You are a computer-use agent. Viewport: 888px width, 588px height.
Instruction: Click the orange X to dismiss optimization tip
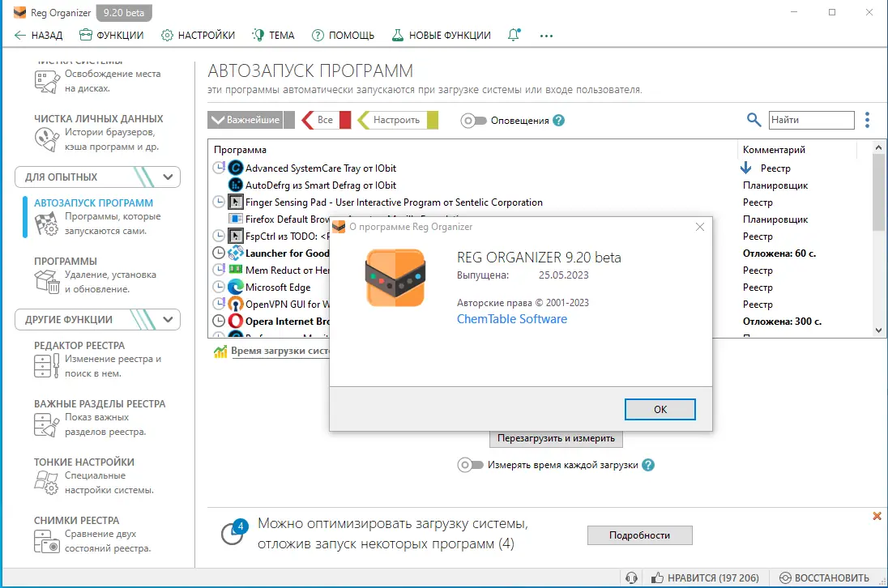pyautogui.click(x=877, y=516)
